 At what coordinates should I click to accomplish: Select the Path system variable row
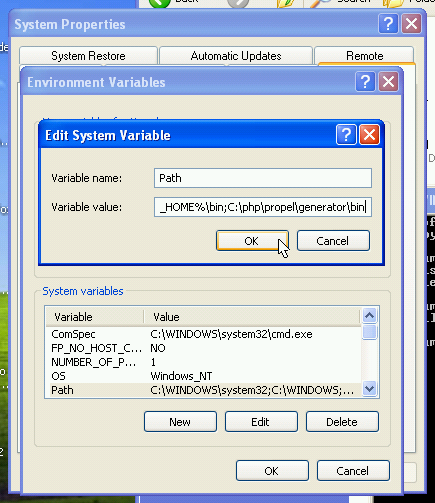click(x=203, y=390)
